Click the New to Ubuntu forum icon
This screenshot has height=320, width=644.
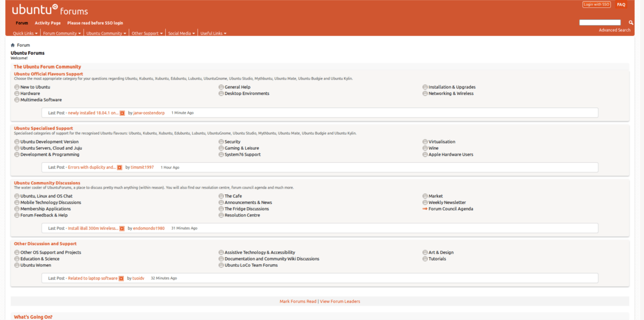(x=17, y=86)
